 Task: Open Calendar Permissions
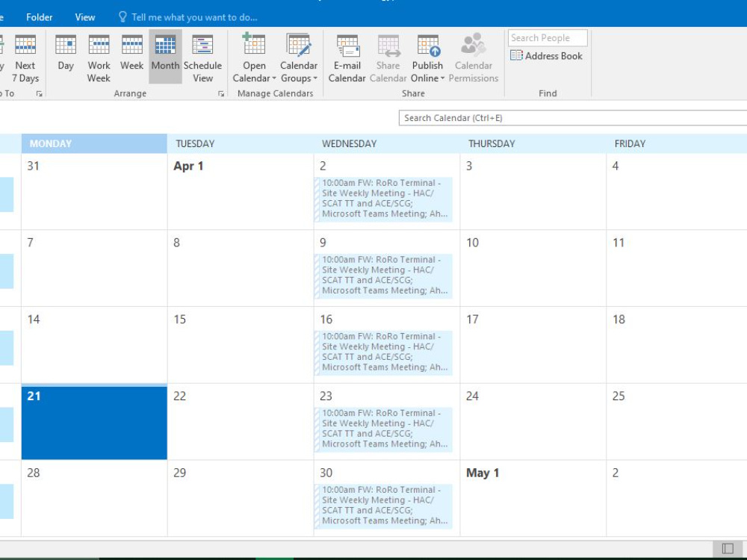pyautogui.click(x=473, y=58)
